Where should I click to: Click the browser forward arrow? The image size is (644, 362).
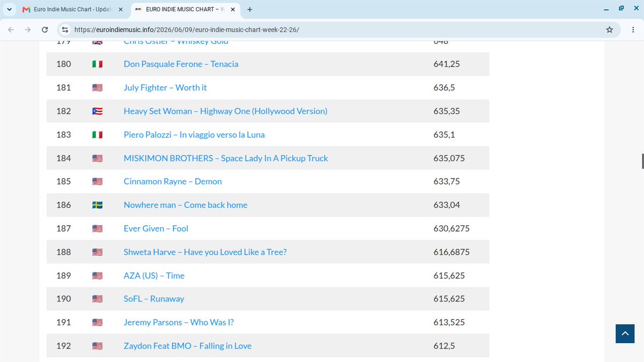pos(28,30)
